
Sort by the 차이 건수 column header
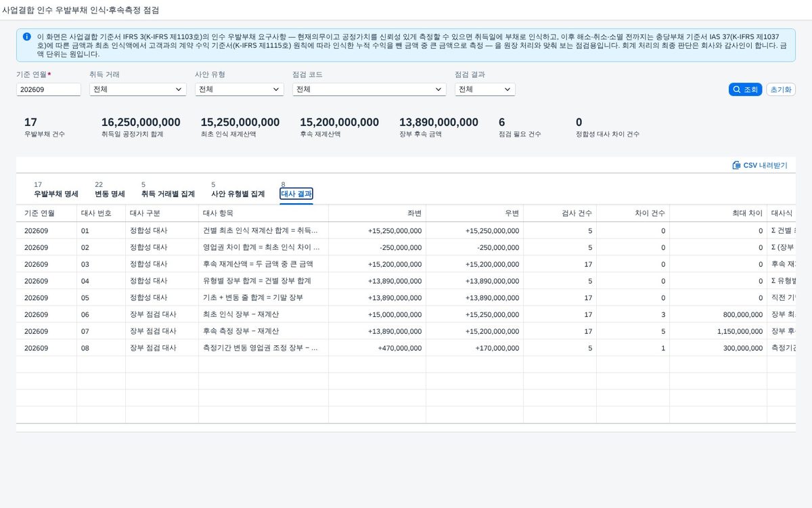tap(633, 213)
